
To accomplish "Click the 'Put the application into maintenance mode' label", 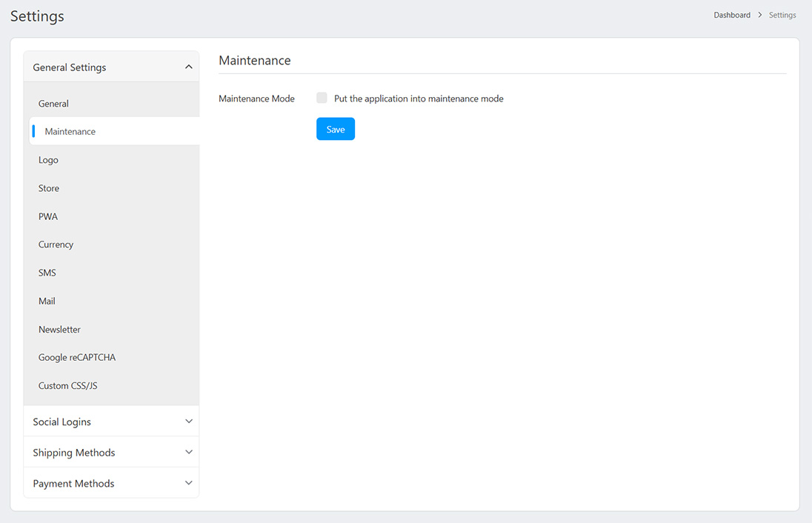I will click(x=419, y=99).
